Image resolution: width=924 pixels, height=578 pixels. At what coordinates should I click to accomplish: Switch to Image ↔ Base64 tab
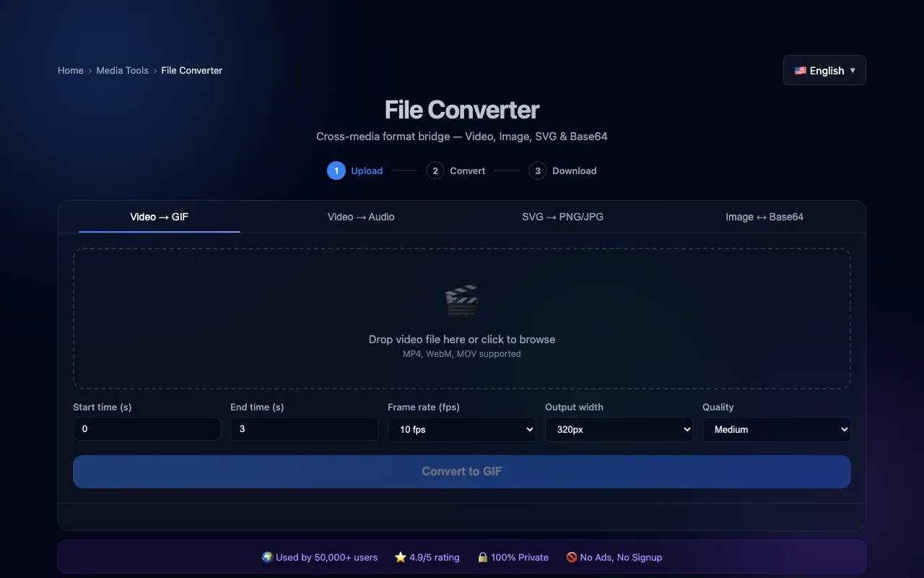(x=764, y=217)
